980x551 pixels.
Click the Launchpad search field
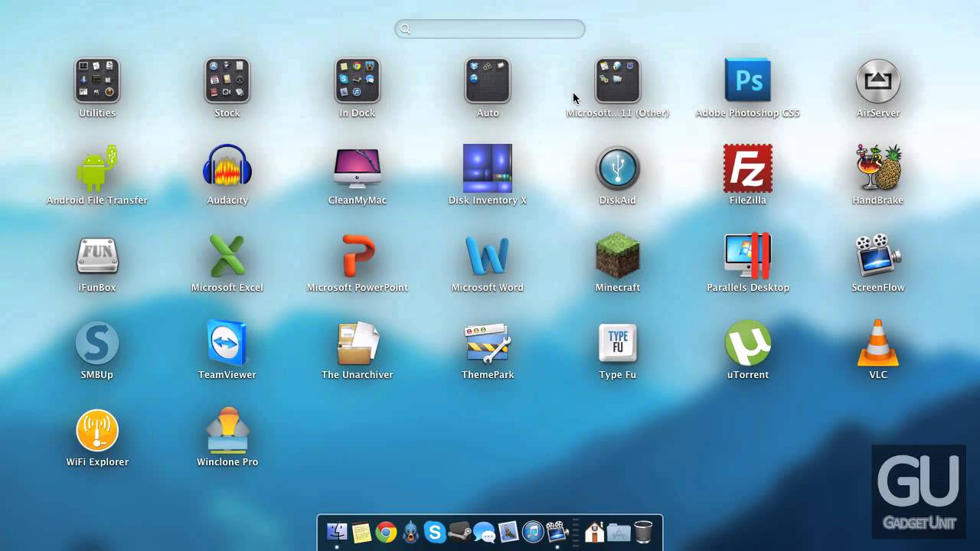(490, 29)
